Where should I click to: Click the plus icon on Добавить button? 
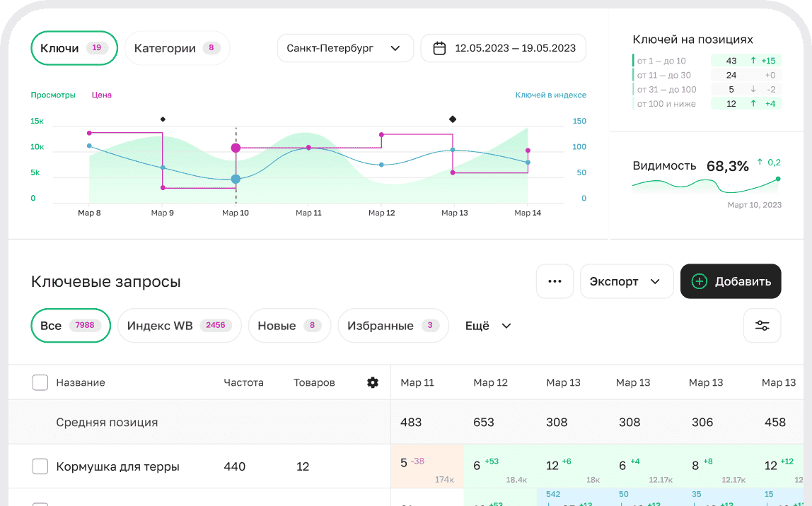coord(699,281)
